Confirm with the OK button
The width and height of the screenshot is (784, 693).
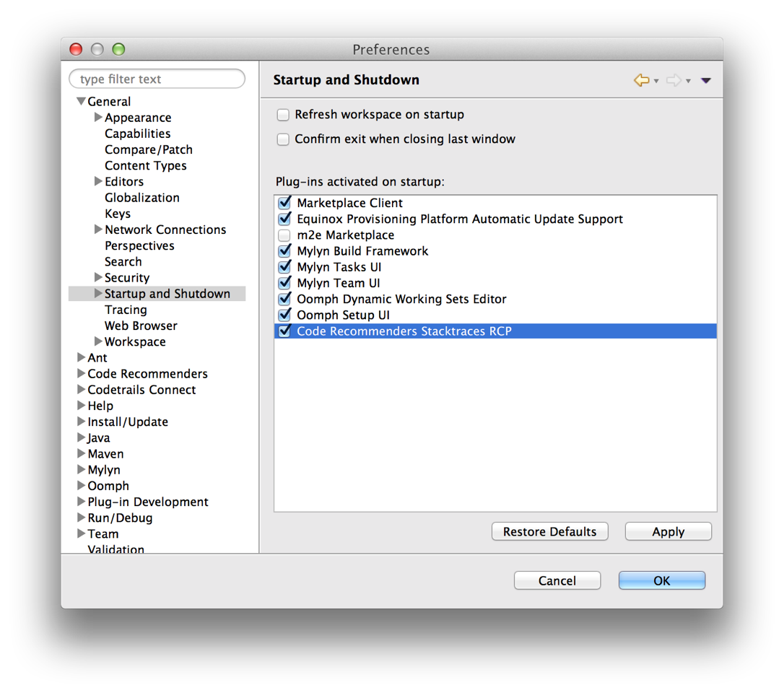tap(661, 580)
